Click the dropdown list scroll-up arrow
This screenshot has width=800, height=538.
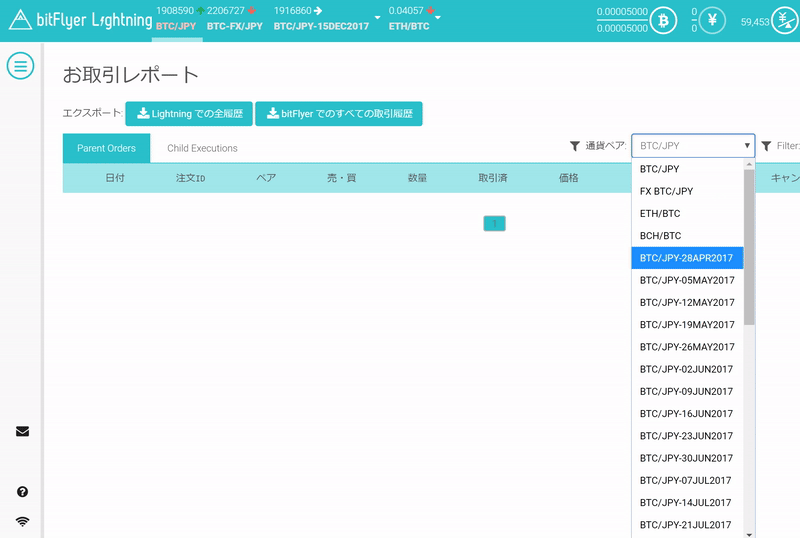(749, 164)
